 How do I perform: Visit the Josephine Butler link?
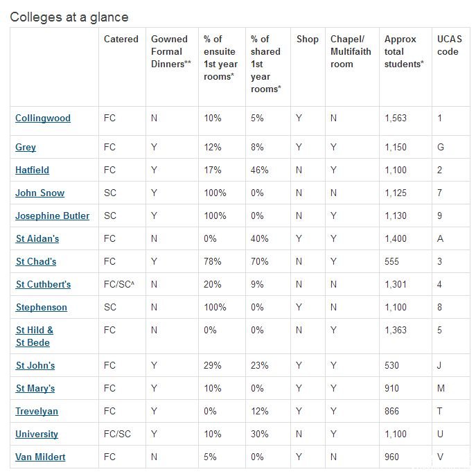click(x=53, y=216)
